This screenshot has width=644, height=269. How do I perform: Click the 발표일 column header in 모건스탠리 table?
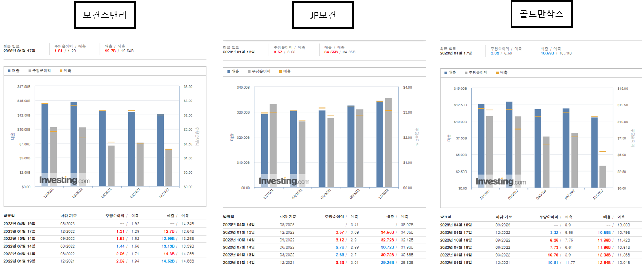click(x=9, y=216)
